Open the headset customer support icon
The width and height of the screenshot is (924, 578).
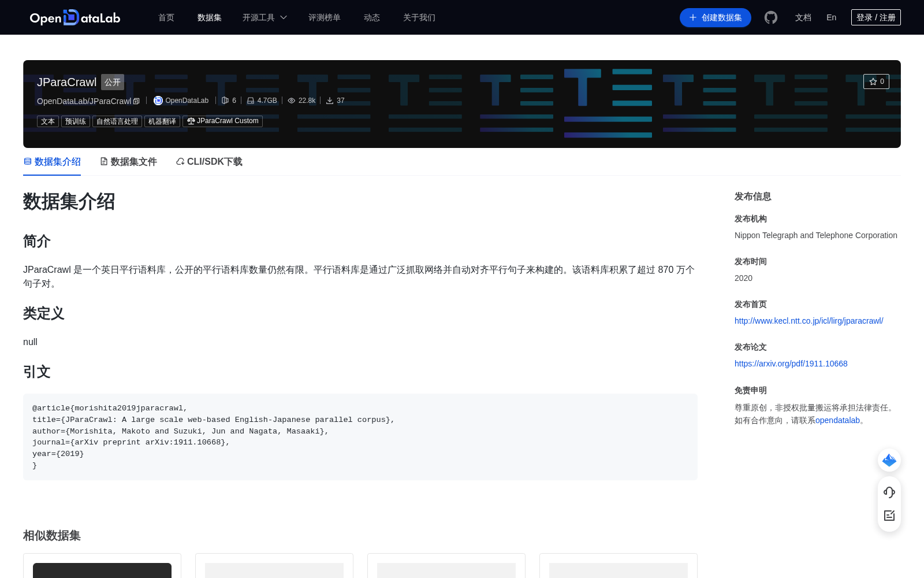point(889,492)
